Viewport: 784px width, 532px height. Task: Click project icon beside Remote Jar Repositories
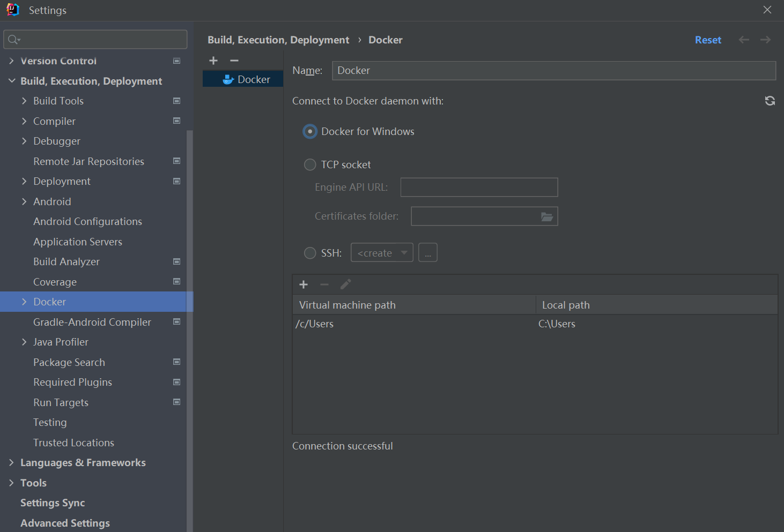tap(176, 161)
